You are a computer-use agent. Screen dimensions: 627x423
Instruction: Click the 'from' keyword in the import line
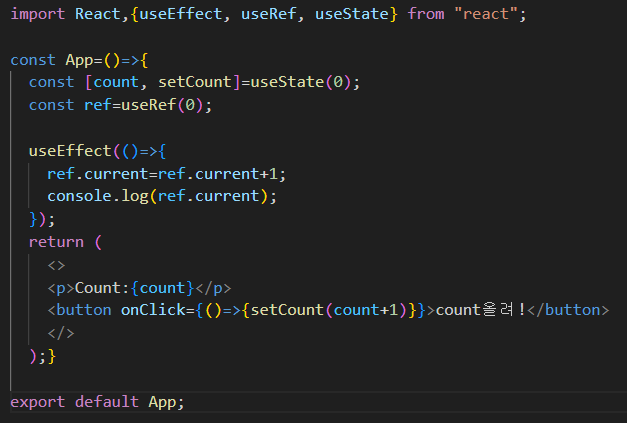click(425, 14)
